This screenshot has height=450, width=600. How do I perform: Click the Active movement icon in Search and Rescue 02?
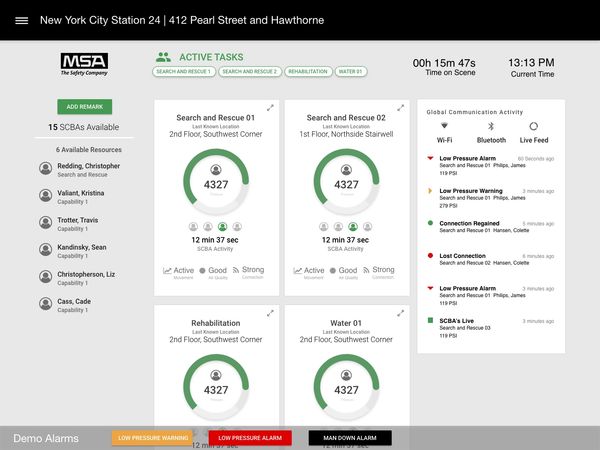point(298,270)
